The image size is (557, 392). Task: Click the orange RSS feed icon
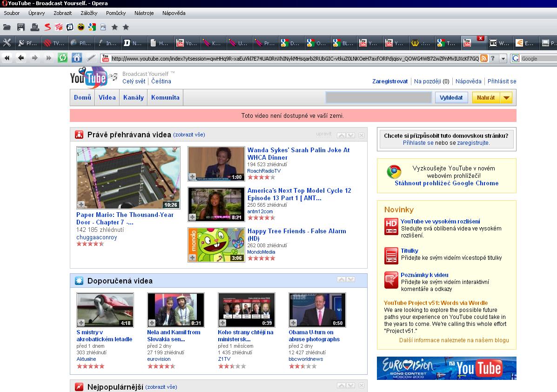(x=484, y=58)
